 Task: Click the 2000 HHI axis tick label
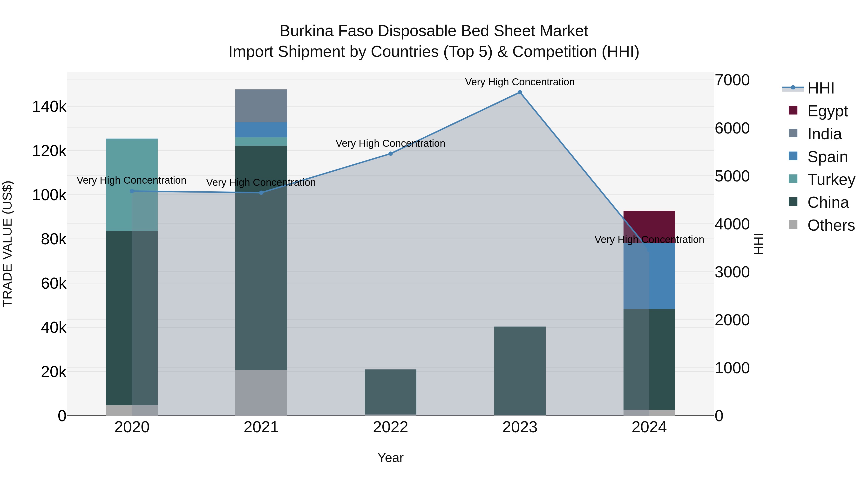(732, 320)
